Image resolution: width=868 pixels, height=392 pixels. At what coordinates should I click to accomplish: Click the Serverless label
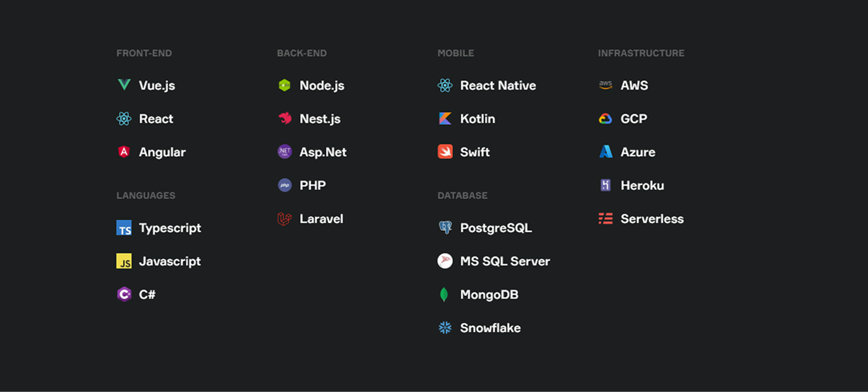point(652,219)
